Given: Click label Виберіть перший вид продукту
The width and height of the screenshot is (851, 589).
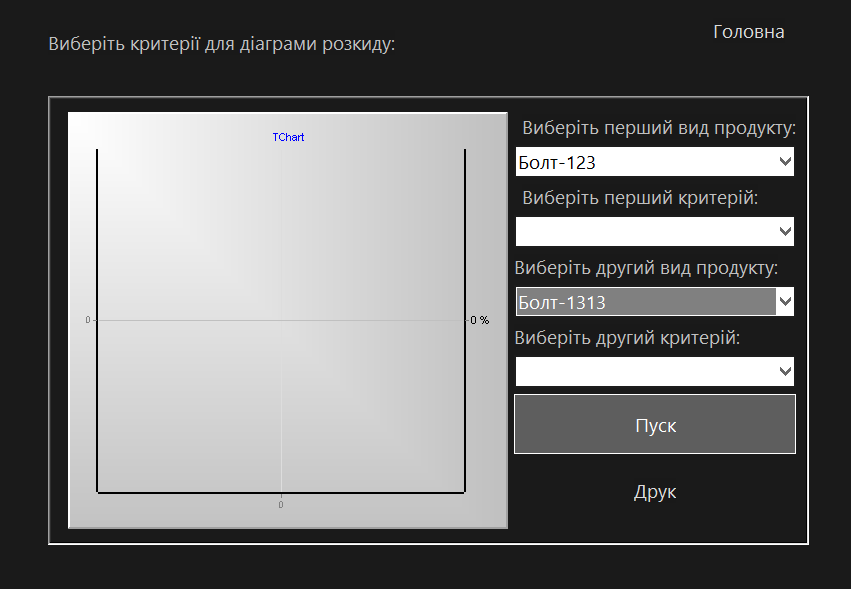Looking at the screenshot, I should [659, 128].
